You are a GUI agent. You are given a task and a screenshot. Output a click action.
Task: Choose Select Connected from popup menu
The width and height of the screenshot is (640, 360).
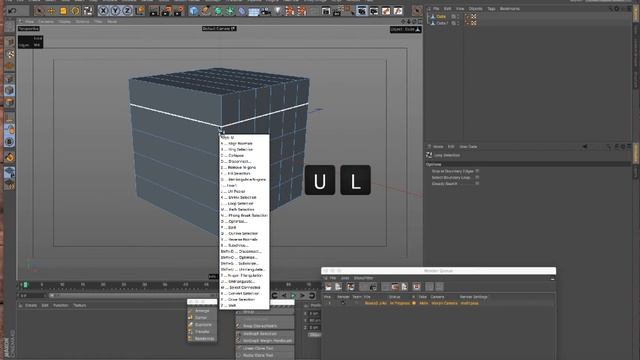point(244,287)
